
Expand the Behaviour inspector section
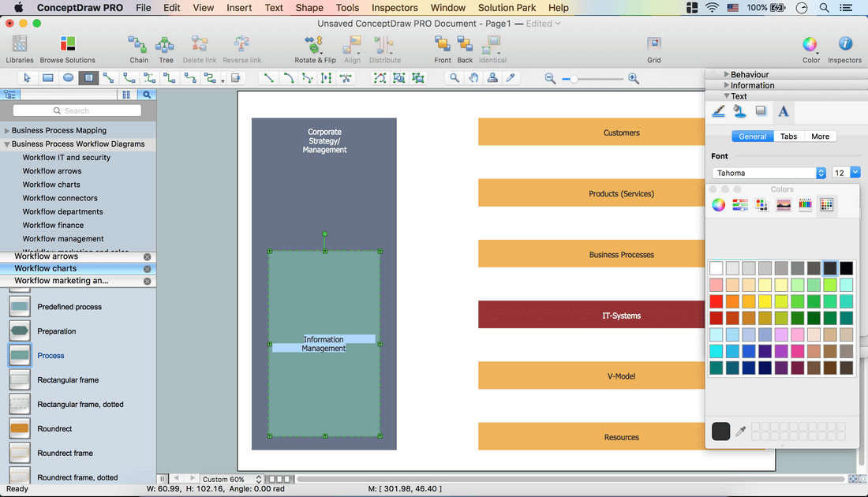(x=749, y=74)
